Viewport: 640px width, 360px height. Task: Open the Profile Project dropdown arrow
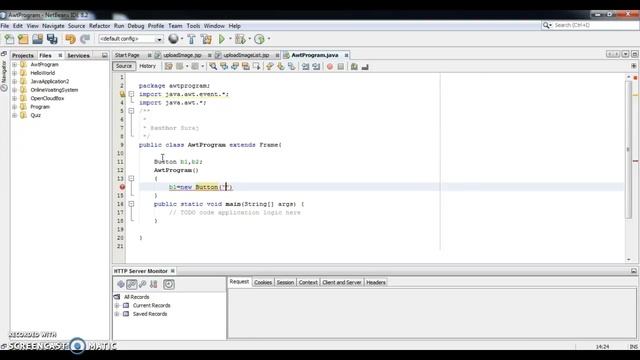[269, 39]
